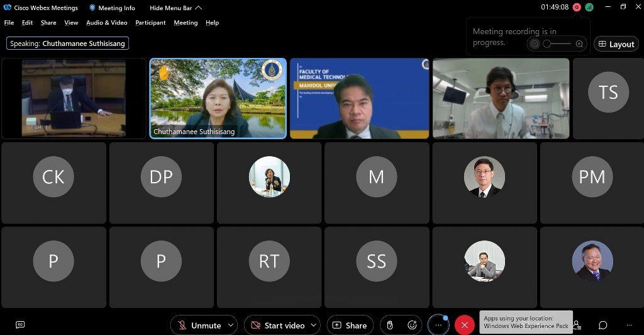Image resolution: width=644 pixels, height=335 pixels.
Task: Click the red leave meeting button
Action: [465, 325]
